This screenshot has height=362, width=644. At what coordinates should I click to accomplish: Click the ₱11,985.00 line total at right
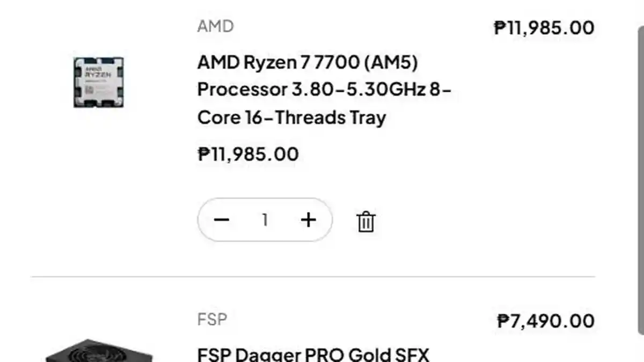click(x=544, y=27)
